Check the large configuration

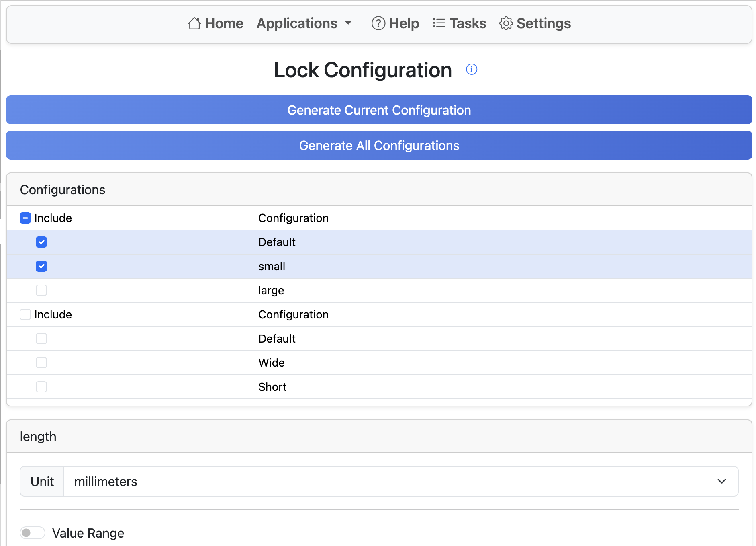(x=41, y=290)
